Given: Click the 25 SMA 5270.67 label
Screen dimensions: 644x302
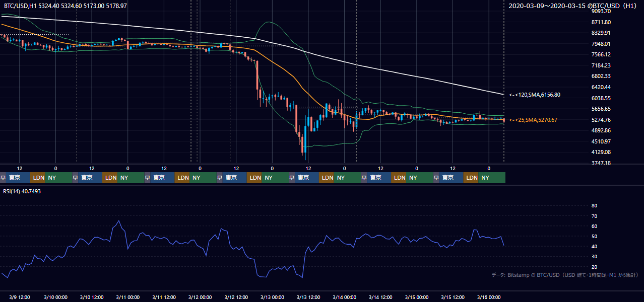Looking at the screenshot, I should (533, 120).
